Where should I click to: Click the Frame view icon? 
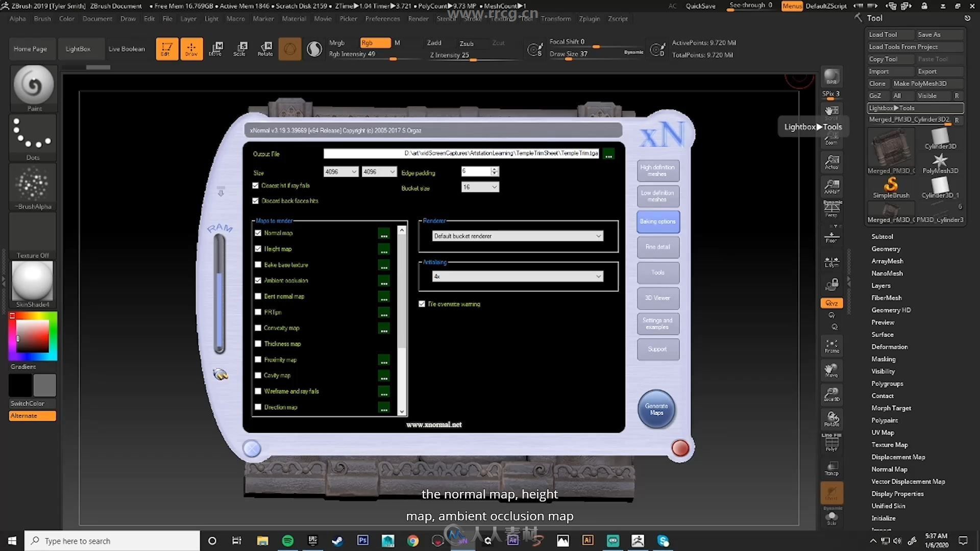(x=832, y=346)
